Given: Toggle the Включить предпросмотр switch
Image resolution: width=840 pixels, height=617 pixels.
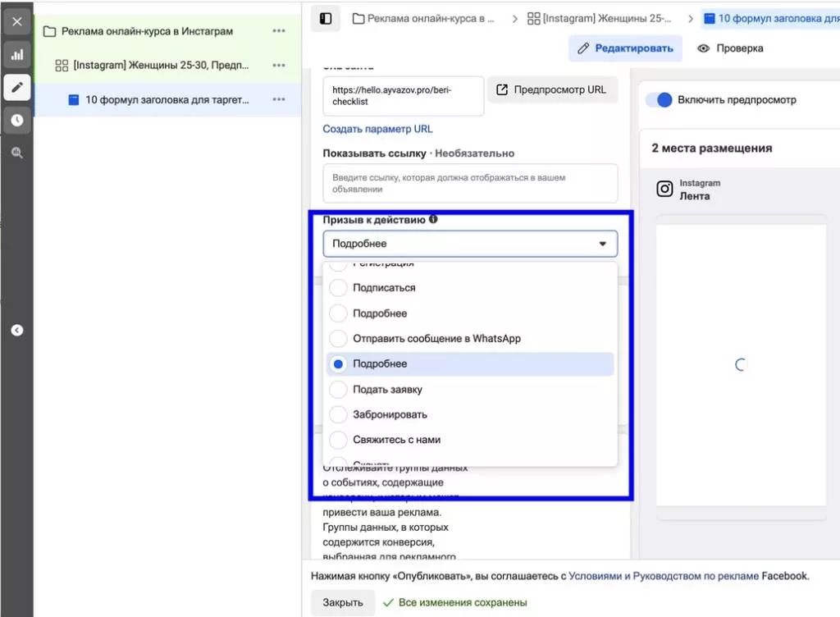Looking at the screenshot, I should point(659,99).
